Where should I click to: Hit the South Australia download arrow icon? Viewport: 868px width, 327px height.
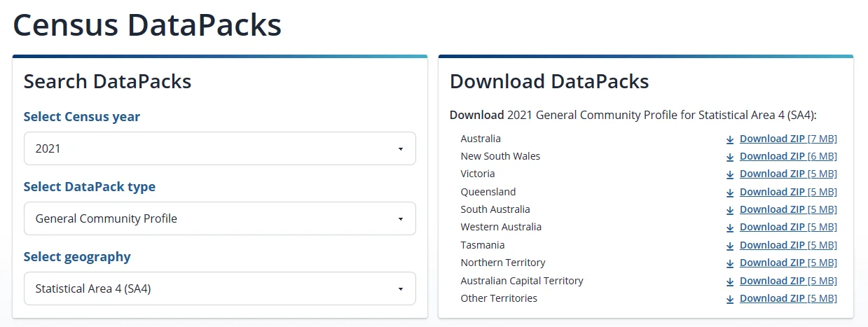pos(730,210)
